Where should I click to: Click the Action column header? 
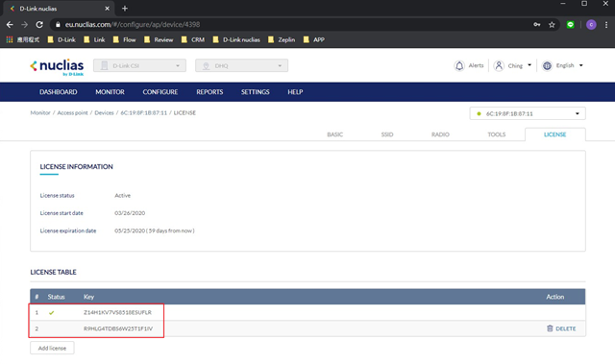tap(555, 297)
